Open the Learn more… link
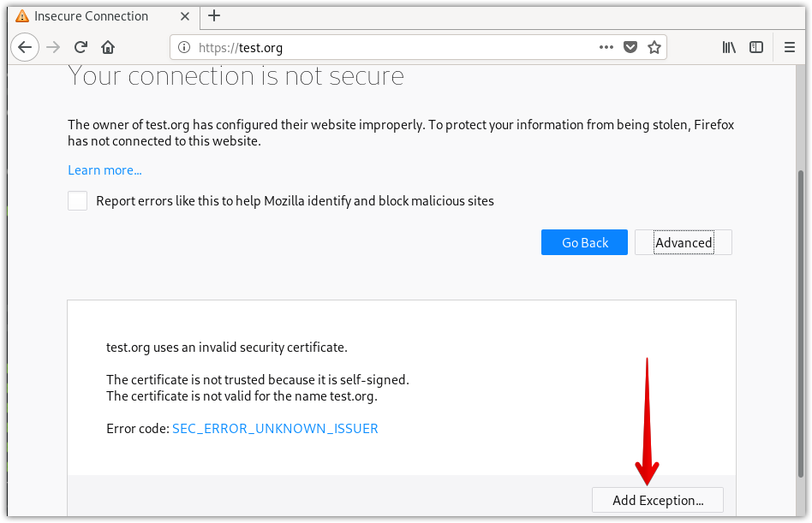 [x=104, y=170]
